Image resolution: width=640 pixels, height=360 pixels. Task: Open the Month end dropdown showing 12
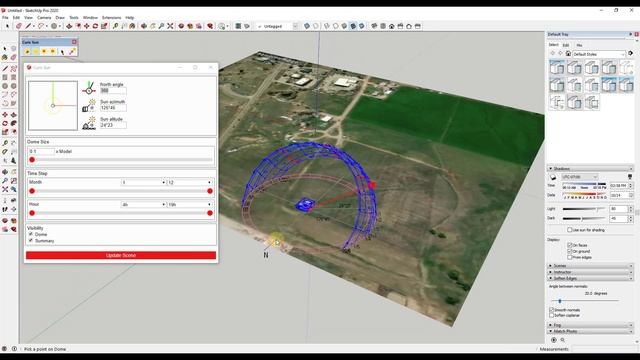(x=189, y=182)
